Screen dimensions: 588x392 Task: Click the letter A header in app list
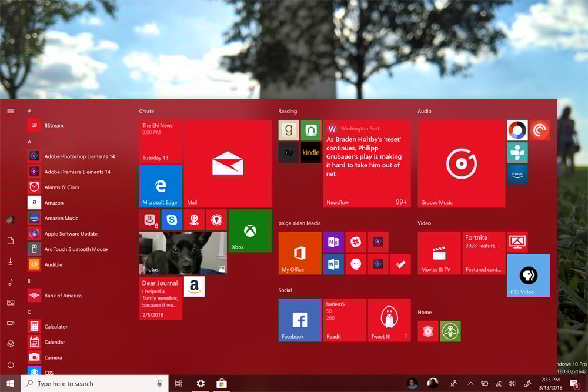(29, 142)
